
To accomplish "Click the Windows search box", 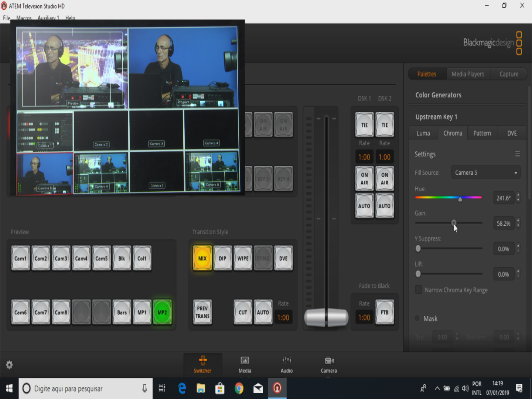I will (x=85, y=388).
